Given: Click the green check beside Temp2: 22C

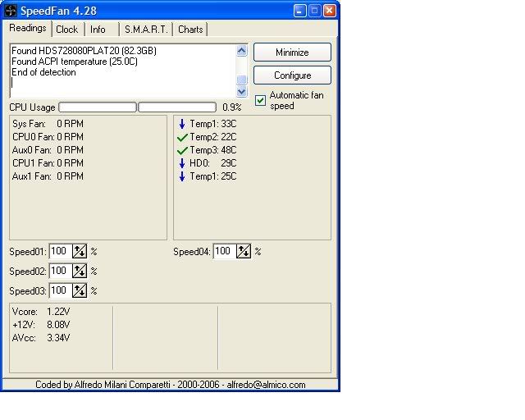Looking at the screenshot, I should (x=182, y=137).
